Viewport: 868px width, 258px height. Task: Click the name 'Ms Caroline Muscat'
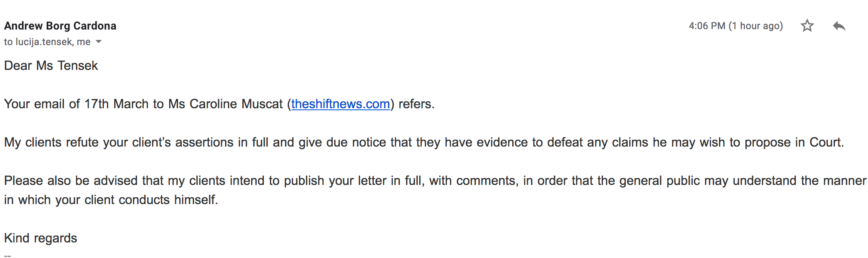pos(225,104)
